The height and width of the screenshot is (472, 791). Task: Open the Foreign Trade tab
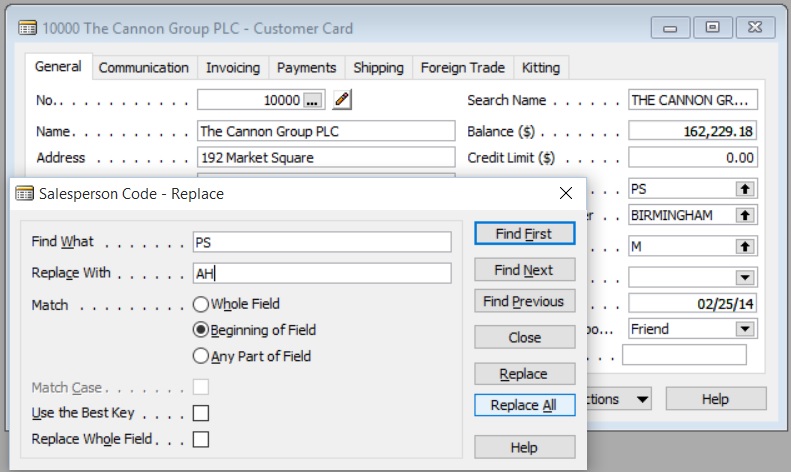pos(463,68)
